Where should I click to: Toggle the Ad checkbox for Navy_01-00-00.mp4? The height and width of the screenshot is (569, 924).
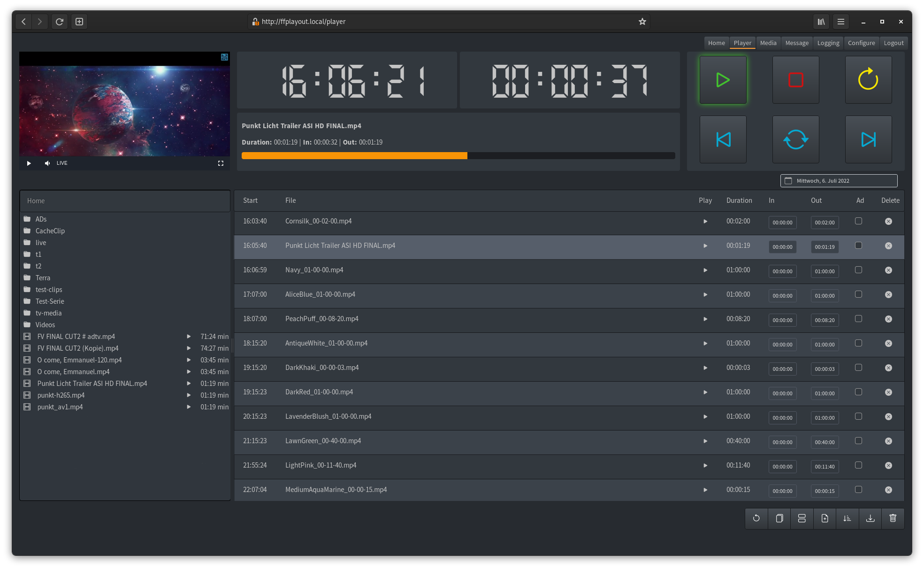tap(859, 269)
